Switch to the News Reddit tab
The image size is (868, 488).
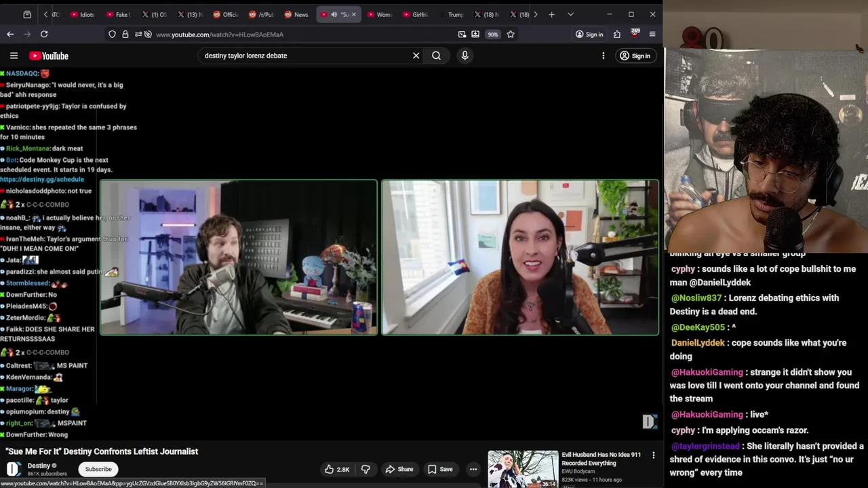[x=296, y=14]
